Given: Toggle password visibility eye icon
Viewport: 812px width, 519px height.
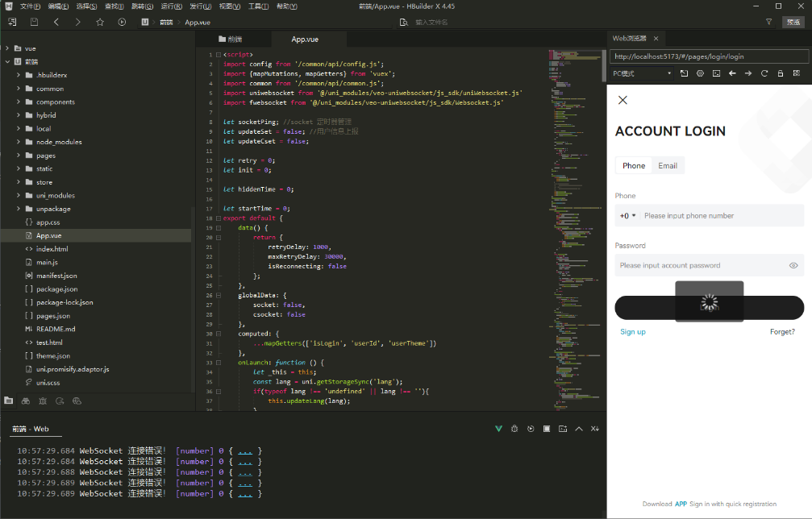Looking at the screenshot, I should [793, 265].
